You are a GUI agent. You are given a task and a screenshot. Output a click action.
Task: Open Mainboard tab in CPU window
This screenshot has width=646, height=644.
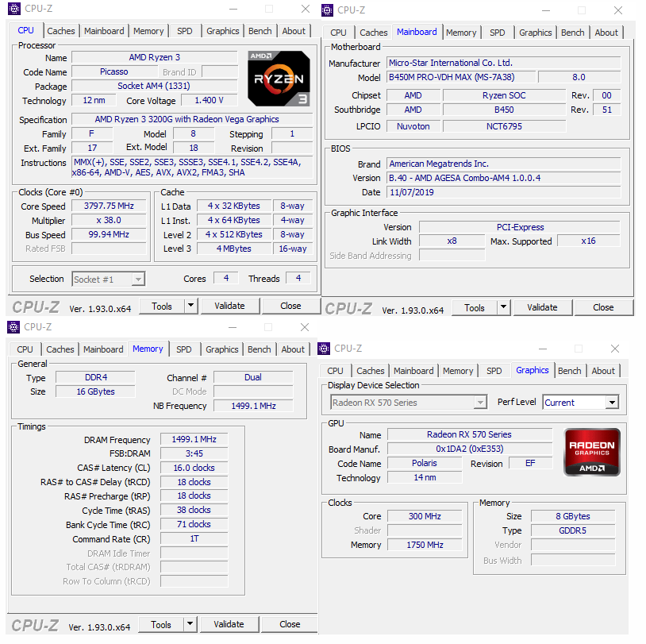[104, 31]
